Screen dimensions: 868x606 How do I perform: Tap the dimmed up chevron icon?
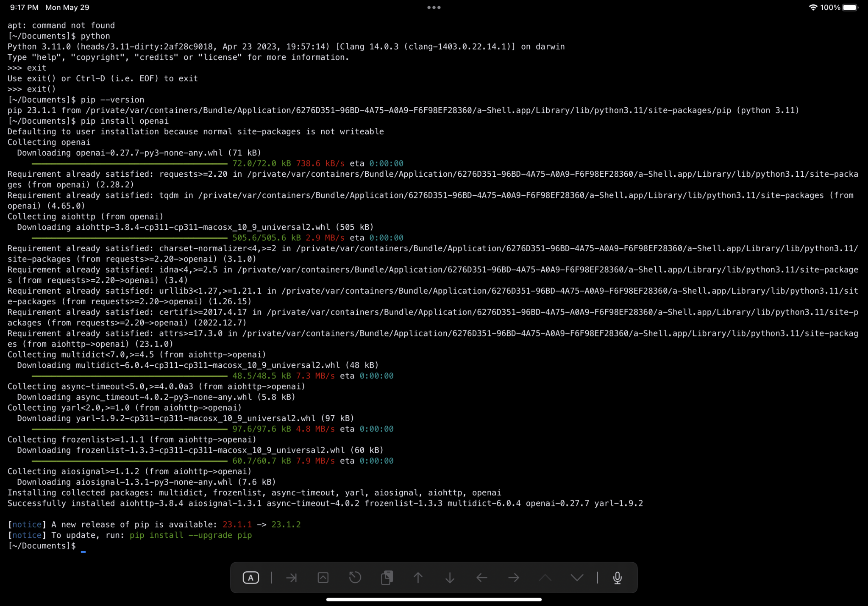coord(545,578)
